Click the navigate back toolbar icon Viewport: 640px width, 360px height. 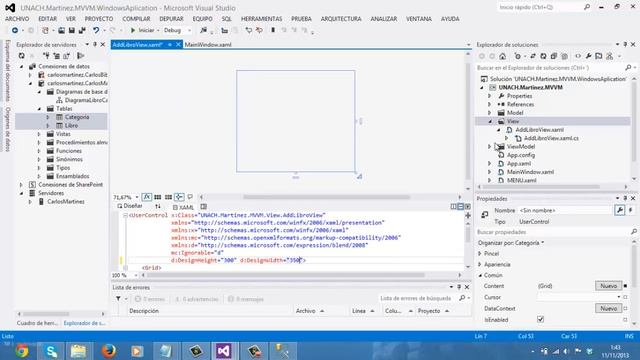pos(15,30)
